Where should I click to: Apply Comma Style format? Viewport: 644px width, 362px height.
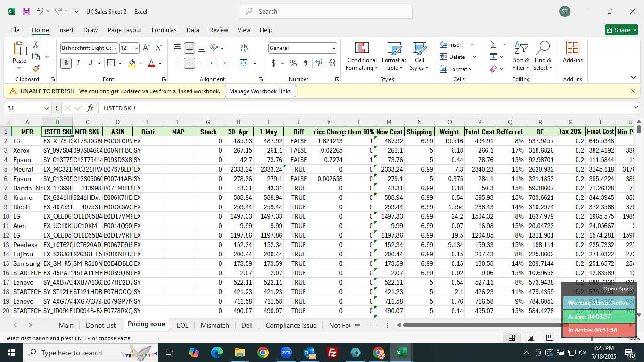[305, 63]
